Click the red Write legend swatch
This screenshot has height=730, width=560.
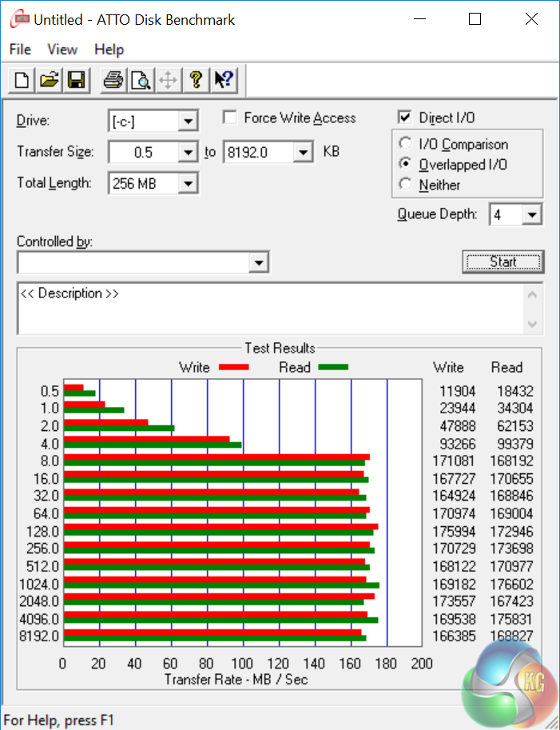click(x=233, y=367)
